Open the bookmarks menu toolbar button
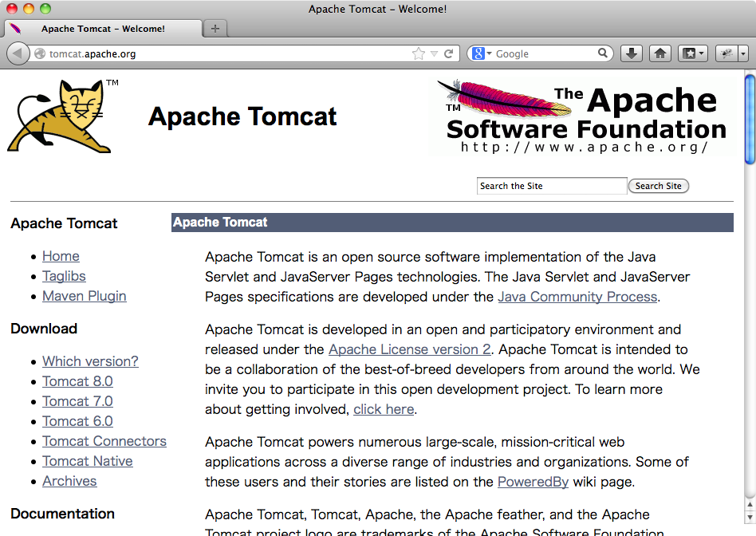756x536 pixels. tap(693, 53)
